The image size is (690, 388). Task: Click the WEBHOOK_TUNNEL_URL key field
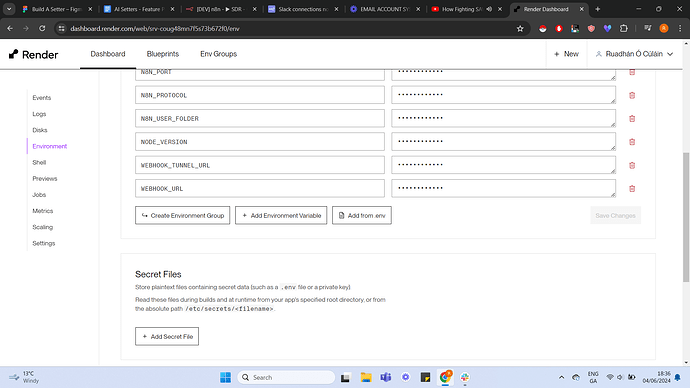[260, 165]
